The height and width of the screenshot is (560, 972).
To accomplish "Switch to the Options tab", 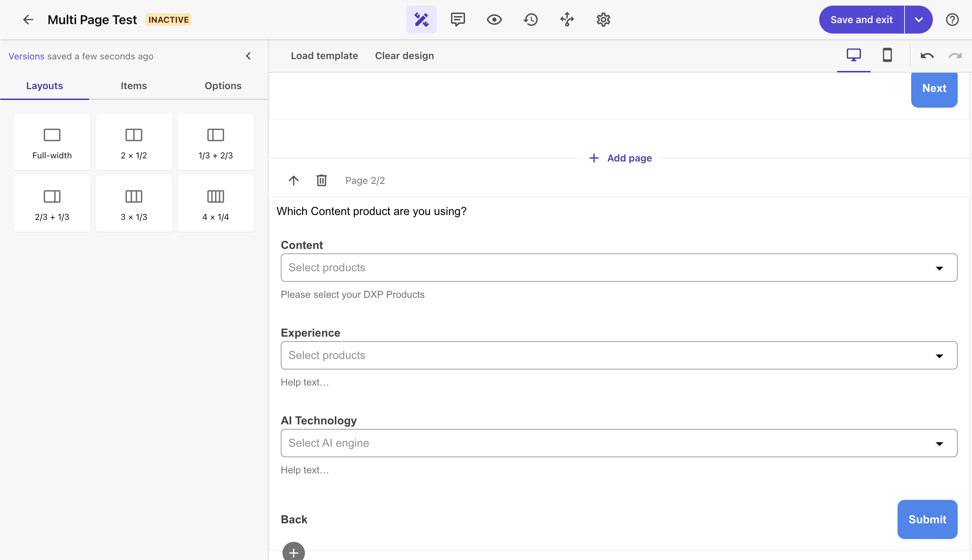I will tap(224, 85).
